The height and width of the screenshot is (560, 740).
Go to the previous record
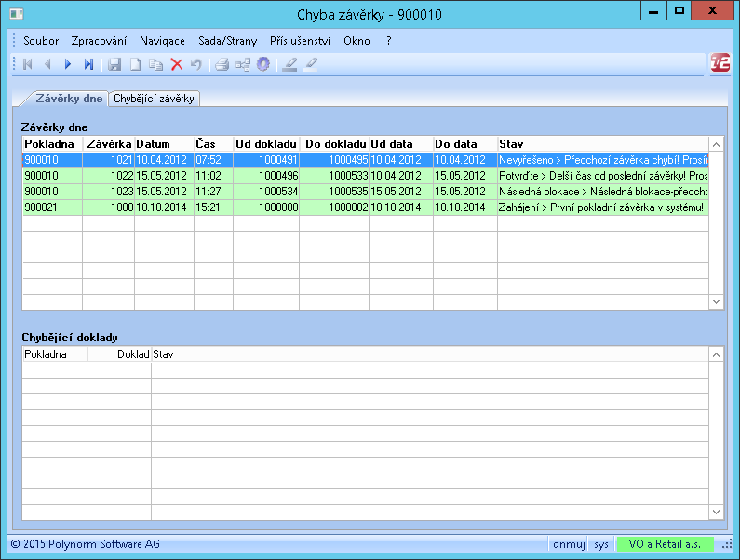coord(47,64)
